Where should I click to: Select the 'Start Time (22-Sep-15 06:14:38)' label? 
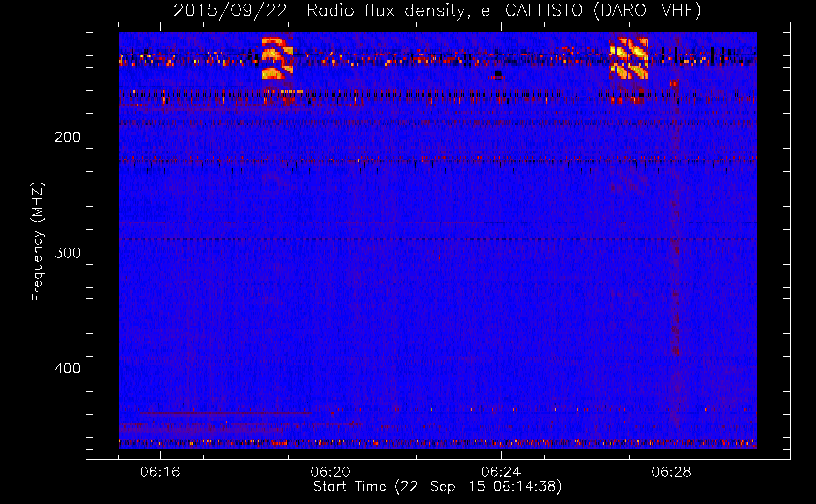437,487
